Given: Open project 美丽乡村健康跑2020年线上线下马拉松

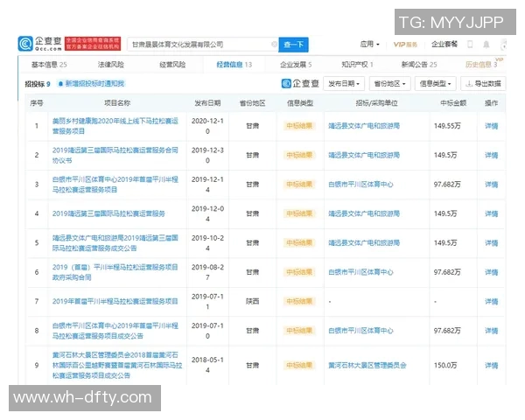Looking at the screenshot, I should click(115, 126).
